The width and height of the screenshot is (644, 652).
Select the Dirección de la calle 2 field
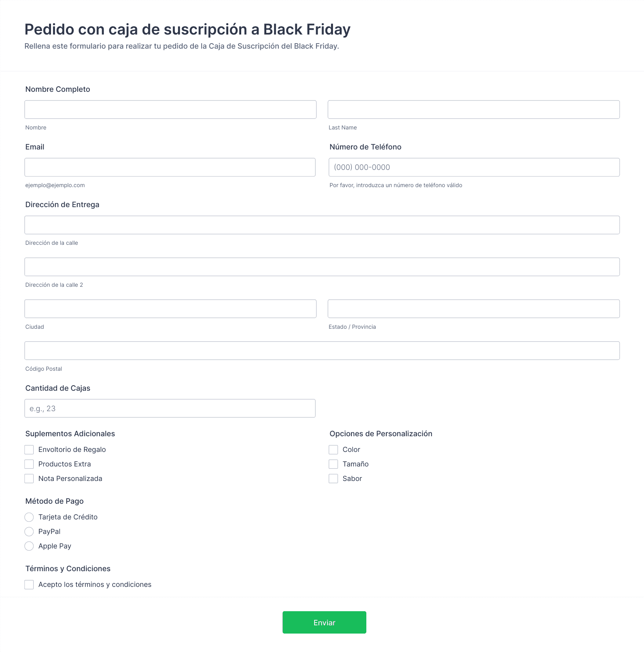click(322, 267)
